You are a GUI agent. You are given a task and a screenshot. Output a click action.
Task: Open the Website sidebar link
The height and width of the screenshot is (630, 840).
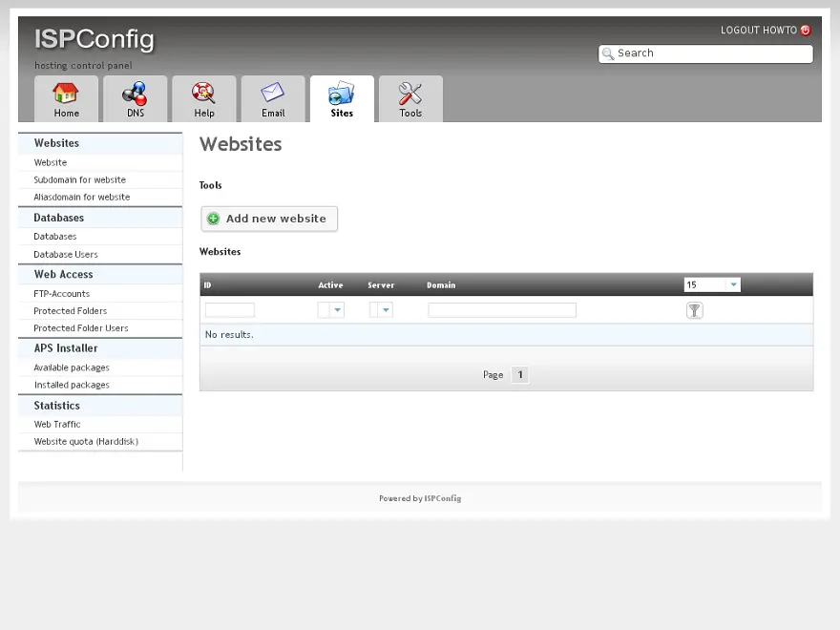pos(51,162)
